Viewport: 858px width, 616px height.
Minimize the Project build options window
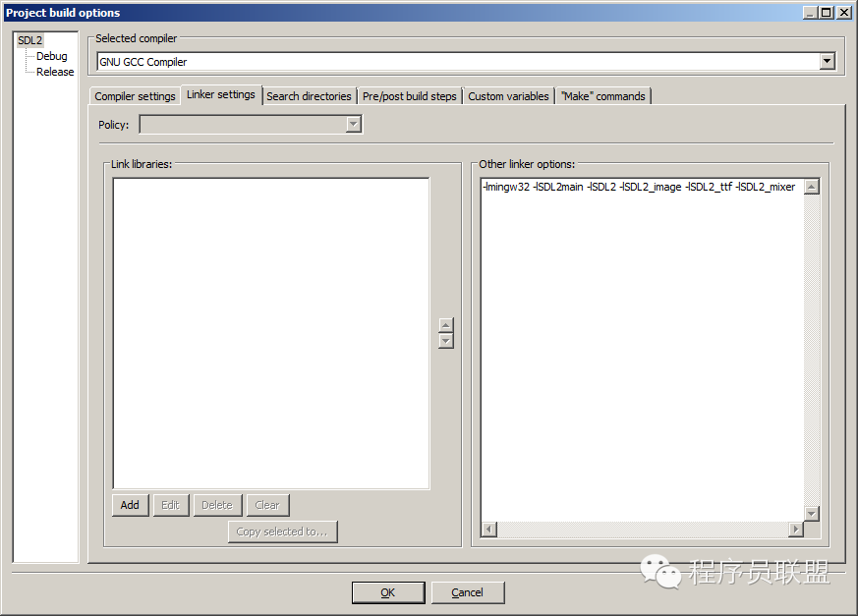click(810, 12)
